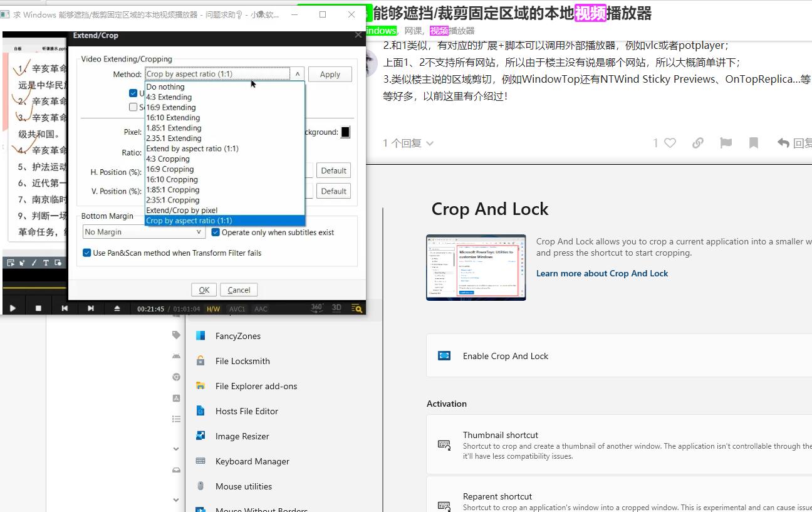Image resolution: width=812 pixels, height=512 pixels.
Task: Toggle 'Operate only when subtitles exist' checkbox
Action: click(216, 232)
